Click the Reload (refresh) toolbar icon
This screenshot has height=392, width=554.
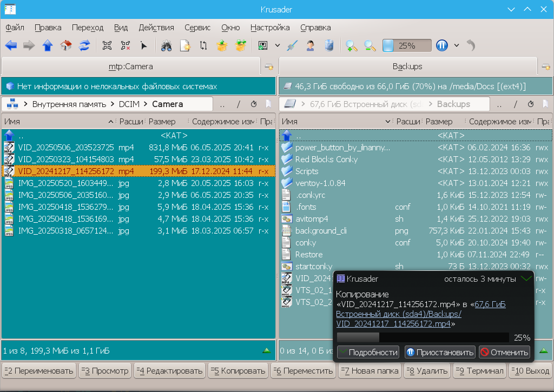pyautogui.click(x=84, y=46)
